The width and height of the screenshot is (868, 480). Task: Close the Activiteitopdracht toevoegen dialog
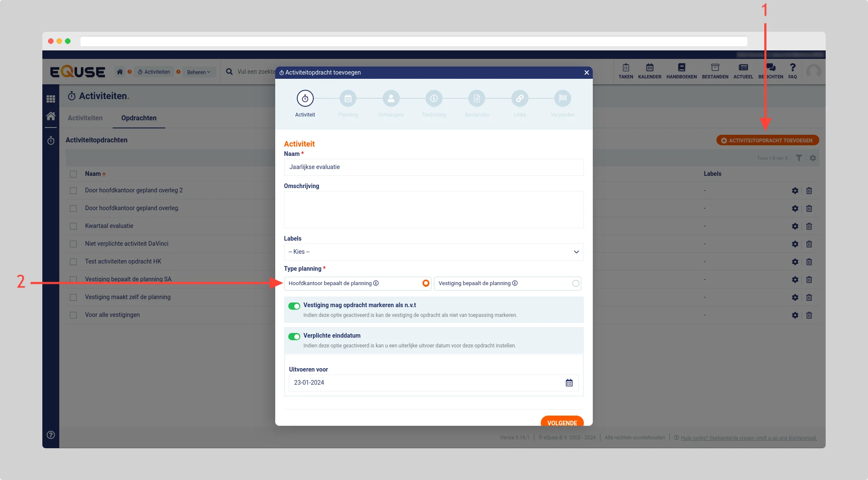coord(586,72)
